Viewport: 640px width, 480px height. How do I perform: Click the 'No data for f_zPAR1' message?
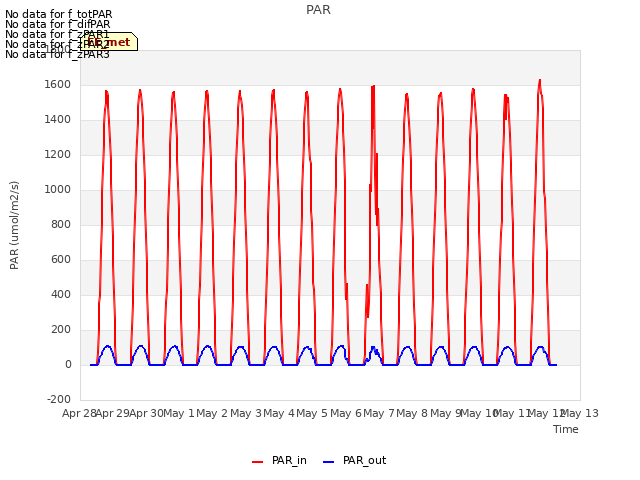point(57,34)
